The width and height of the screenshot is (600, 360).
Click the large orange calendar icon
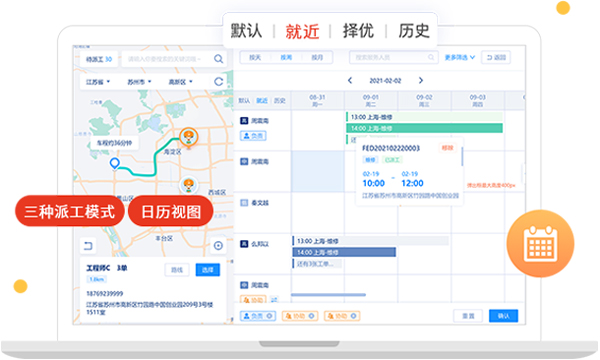540,243
